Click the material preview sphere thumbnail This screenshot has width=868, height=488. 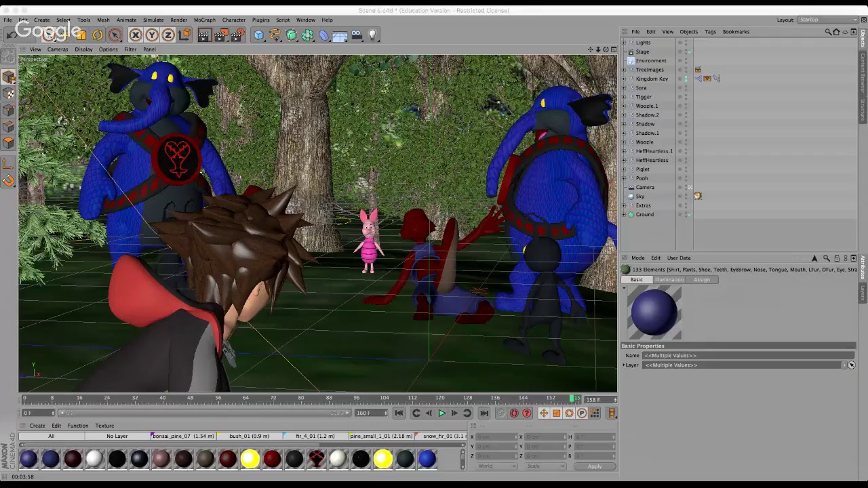click(x=654, y=312)
